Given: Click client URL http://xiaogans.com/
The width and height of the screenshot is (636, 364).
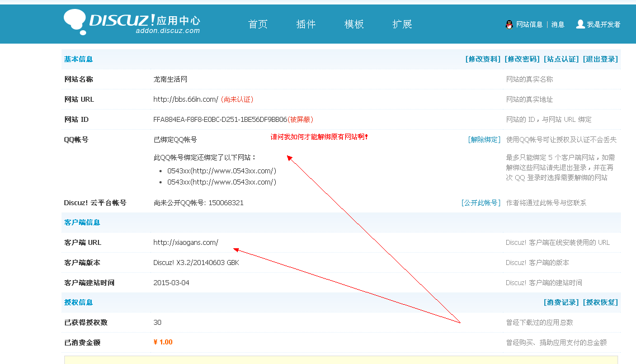Looking at the screenshot, I should click(186, 243).
